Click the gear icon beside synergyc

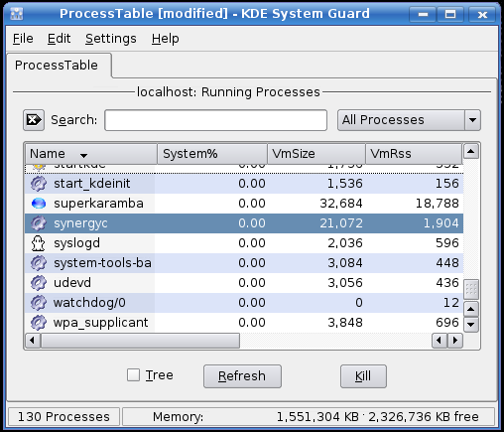pyautogui.click(x=39, y=223)
